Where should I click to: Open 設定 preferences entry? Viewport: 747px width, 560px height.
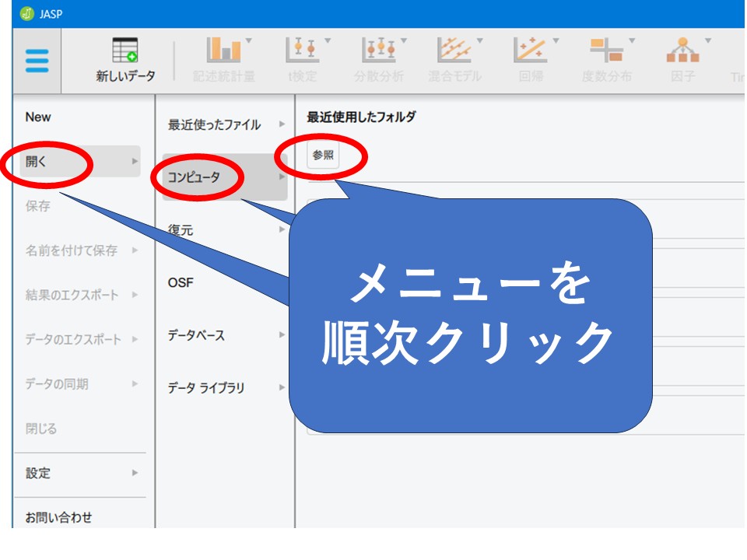point(37,473)
